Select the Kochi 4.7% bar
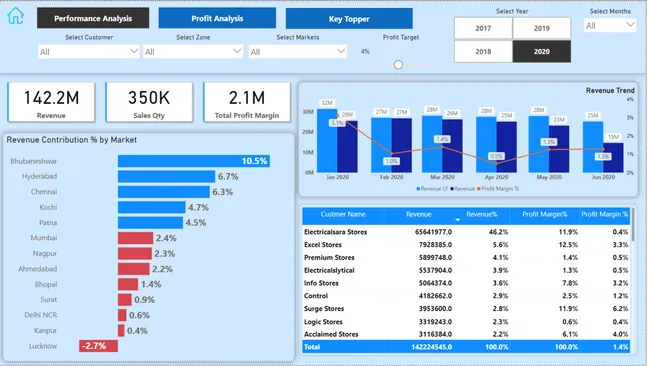The image size is (650, 366). click(x=151, y=207)
